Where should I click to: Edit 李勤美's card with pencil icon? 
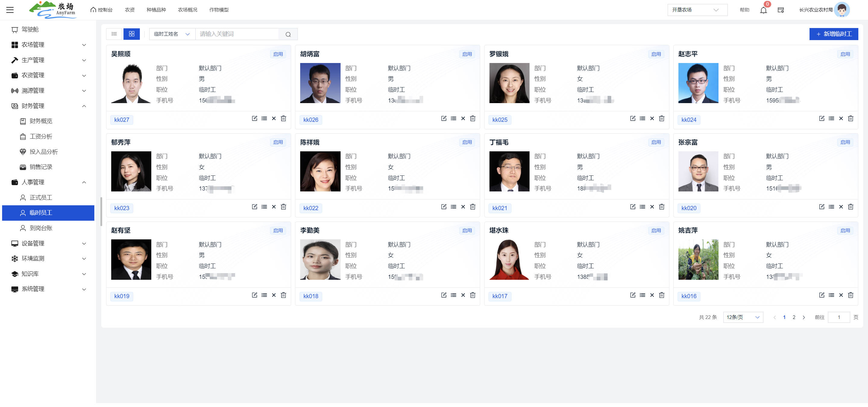[443, 295]
